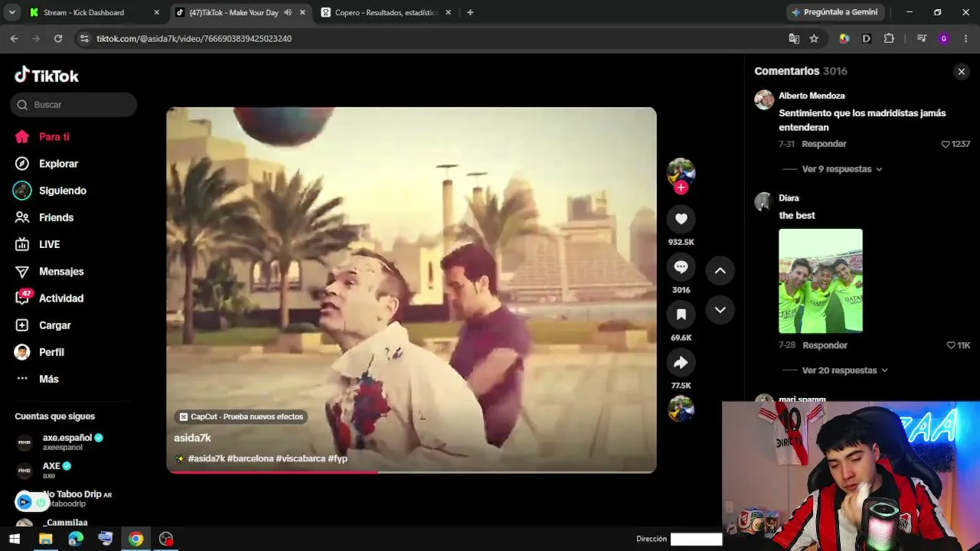
Task: Click the Google Translate icon in address bar
Action: [794, 38]
